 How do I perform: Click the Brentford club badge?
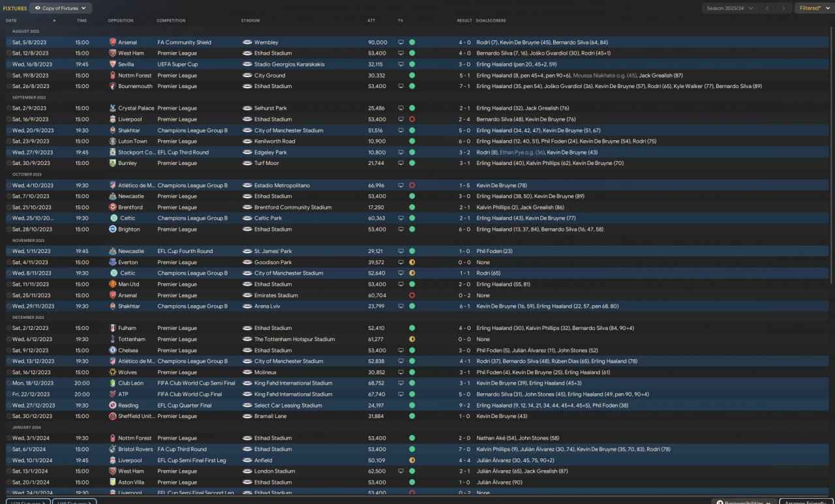(x=113, y=207)
